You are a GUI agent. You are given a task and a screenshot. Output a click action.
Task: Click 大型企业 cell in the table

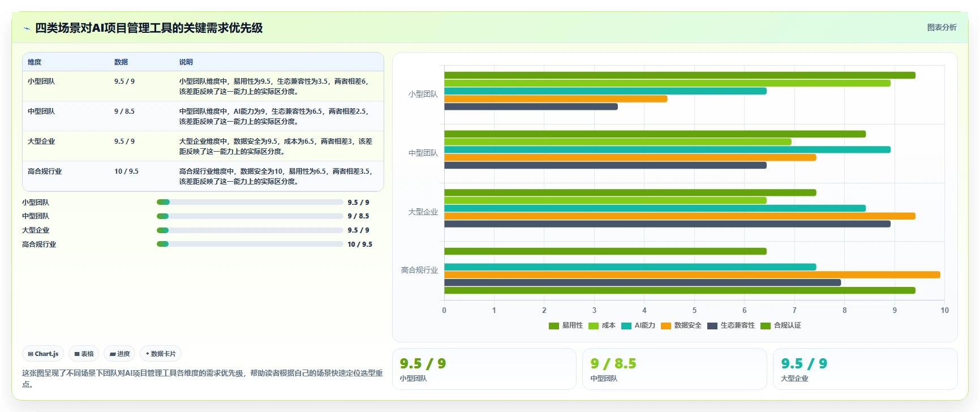[x=41, y=141]
